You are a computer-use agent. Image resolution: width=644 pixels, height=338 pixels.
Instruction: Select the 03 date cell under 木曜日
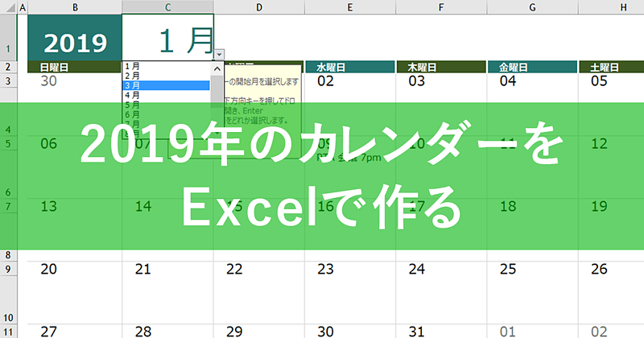(x=441, y=80)
